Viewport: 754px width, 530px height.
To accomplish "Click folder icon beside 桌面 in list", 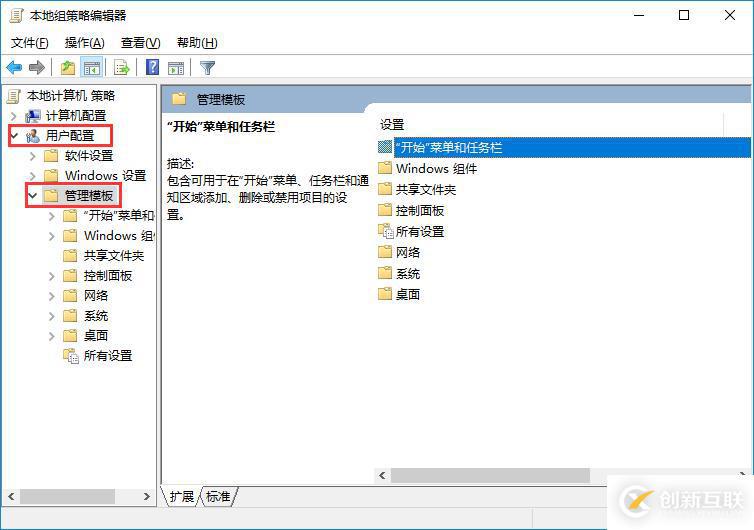I will click(x=385, y=294).
